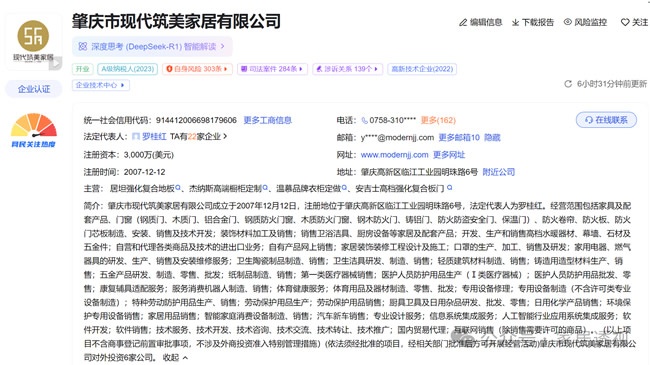Image resolution: width=650 pixels, height=365 pixels.
Task: Click the company logo 现代筑美家居
Action: pyautogui.click(x=33, y=41)
